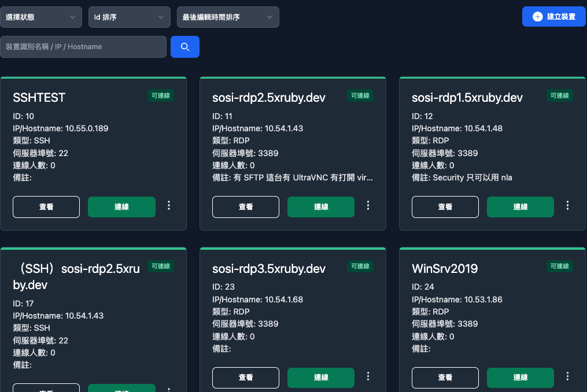Open the more options menu on the SSHTEST card
The height and width of the screenshot is (392, 587).
(169, 205)
